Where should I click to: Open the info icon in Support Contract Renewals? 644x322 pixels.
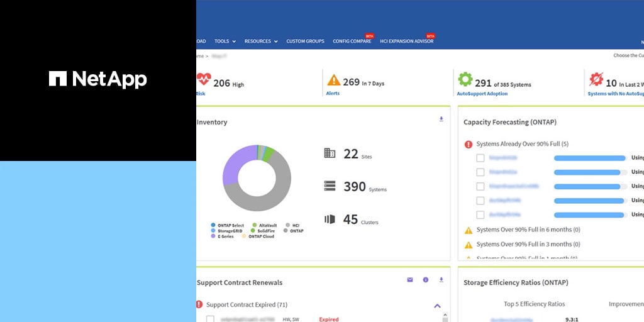tap(426, 280)
